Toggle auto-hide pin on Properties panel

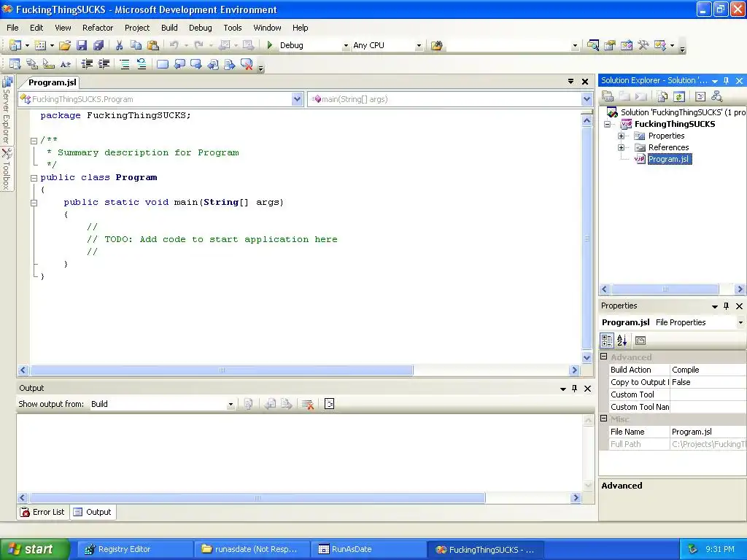[726, 306]
